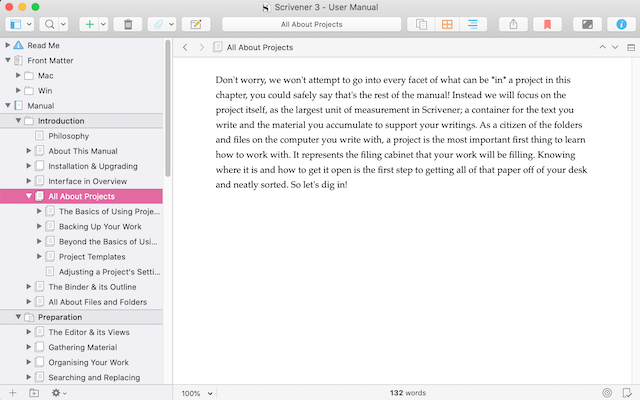The width and height of the screenshot is (640, 400).
Task: Navigate to next document with down arrow
Action: [615, 47]
